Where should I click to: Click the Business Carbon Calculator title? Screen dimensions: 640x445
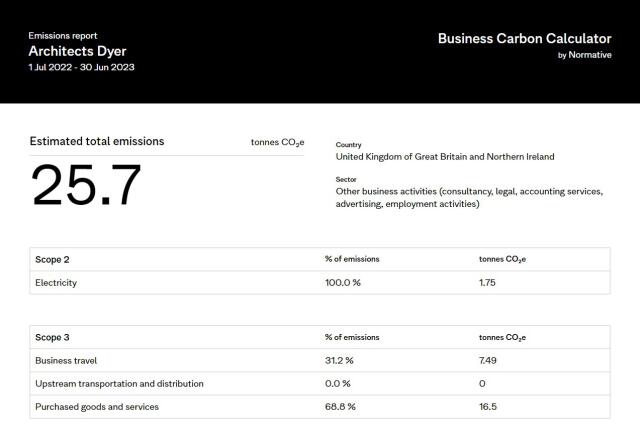[524, 38]
